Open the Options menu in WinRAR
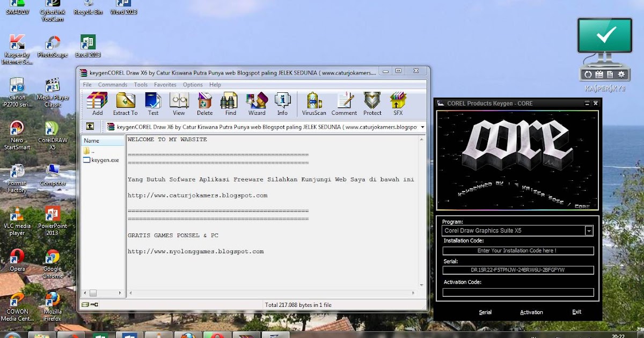Image resolution: width=644 pixels, height=338 pixels. click(x=193, y=85)
